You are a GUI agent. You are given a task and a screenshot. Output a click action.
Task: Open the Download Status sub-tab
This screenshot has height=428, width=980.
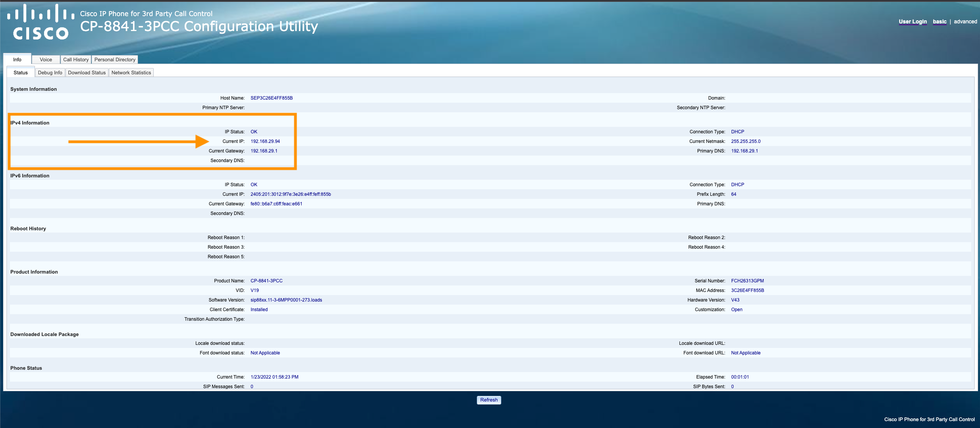(87, 72)
